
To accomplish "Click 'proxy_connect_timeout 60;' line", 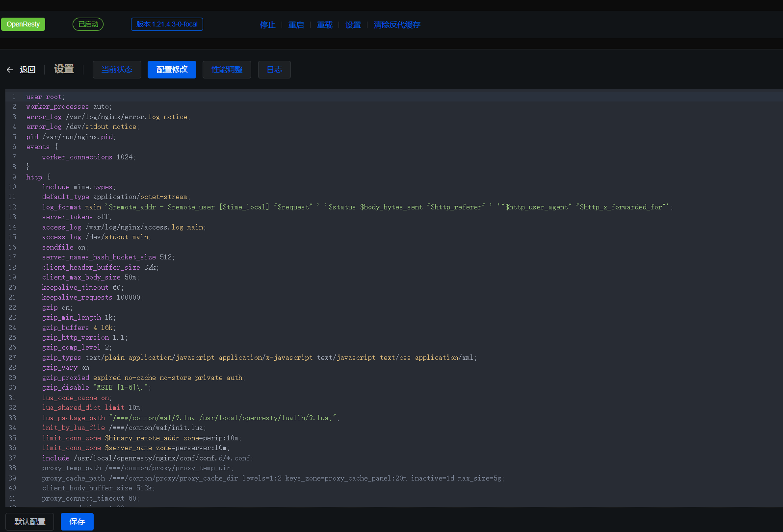I will pos(91,498).
